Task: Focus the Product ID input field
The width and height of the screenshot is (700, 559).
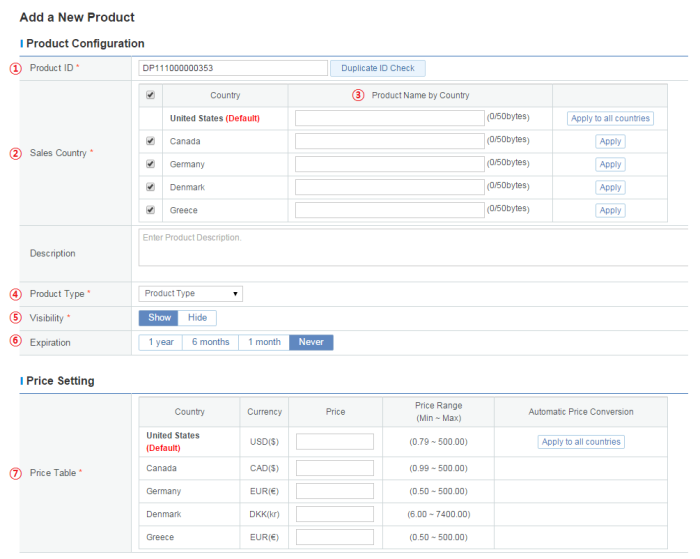Action: click(x=233, y=68)
